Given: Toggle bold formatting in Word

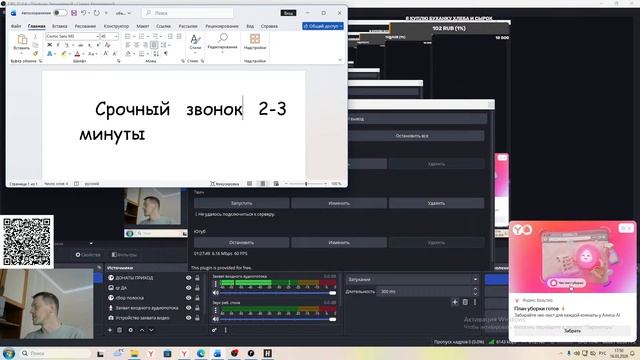Looking at the screenshot, I should [x=49, y=45].
